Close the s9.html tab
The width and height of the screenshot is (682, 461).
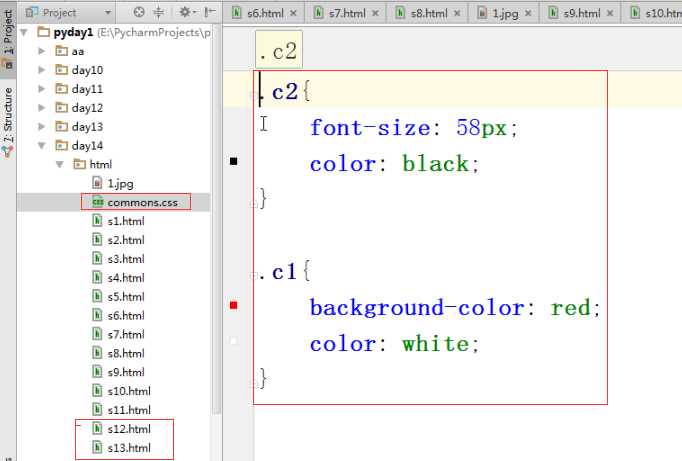(x=610, y=13)
